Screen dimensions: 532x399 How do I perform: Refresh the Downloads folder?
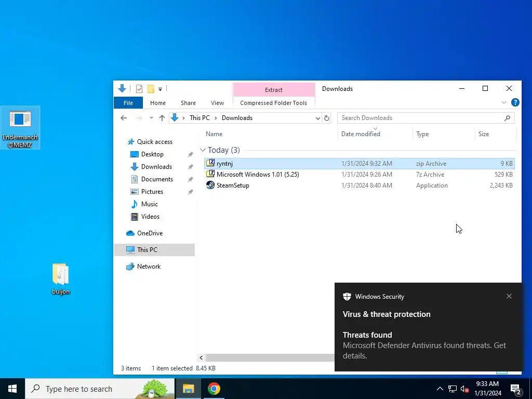point(326,118)
